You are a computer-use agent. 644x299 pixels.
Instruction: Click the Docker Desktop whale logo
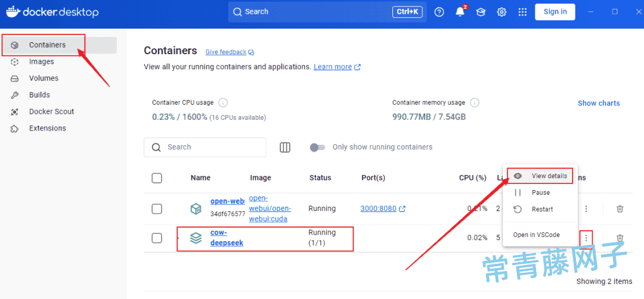pyautogui.click(x=13, y=12)
